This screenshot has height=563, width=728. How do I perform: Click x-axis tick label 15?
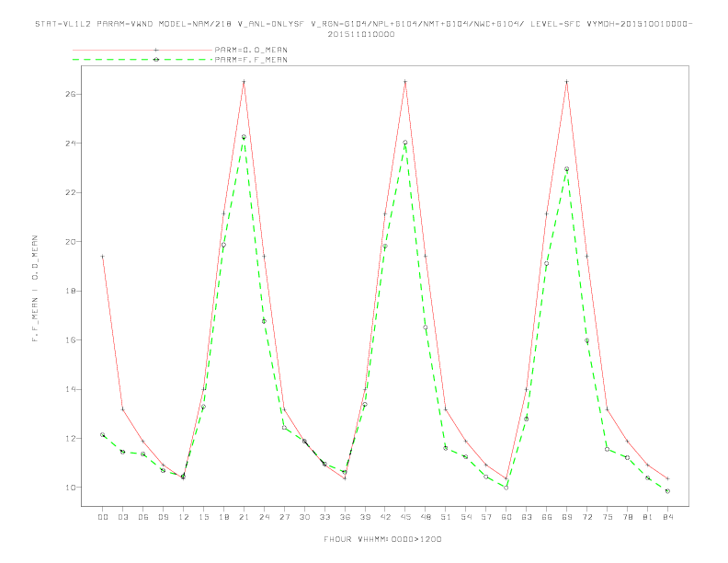[x=203, y=517]
